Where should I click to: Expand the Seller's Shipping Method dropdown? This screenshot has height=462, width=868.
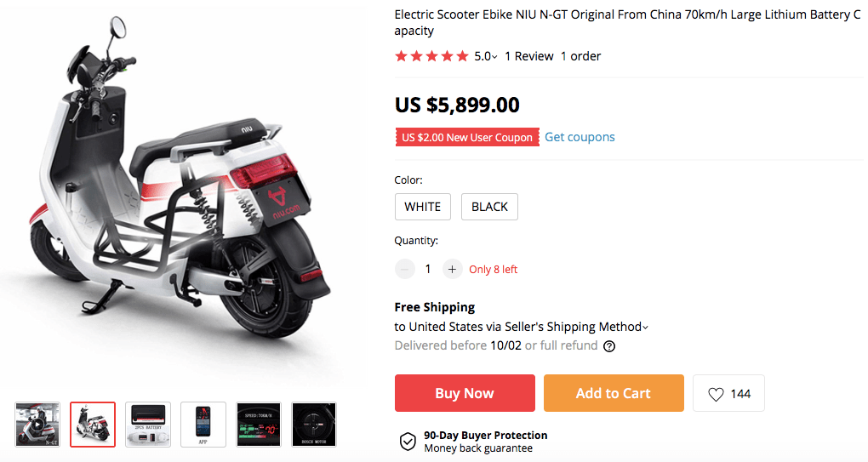coord(645,328)
